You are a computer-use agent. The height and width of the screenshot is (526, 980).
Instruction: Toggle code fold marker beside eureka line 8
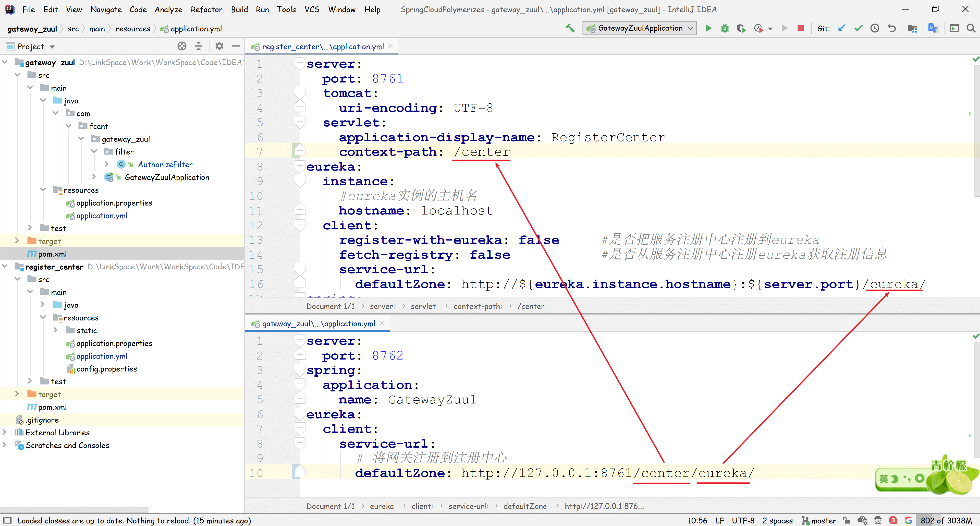[x=300, y=166]
